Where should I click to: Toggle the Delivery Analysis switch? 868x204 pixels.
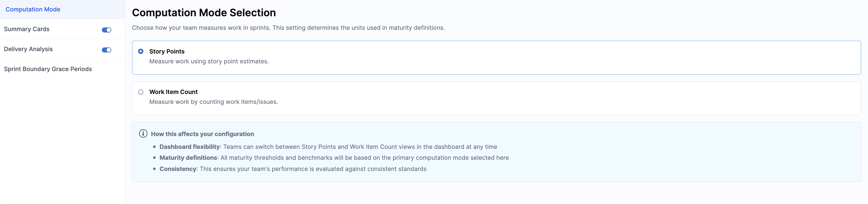coord(106,50)
